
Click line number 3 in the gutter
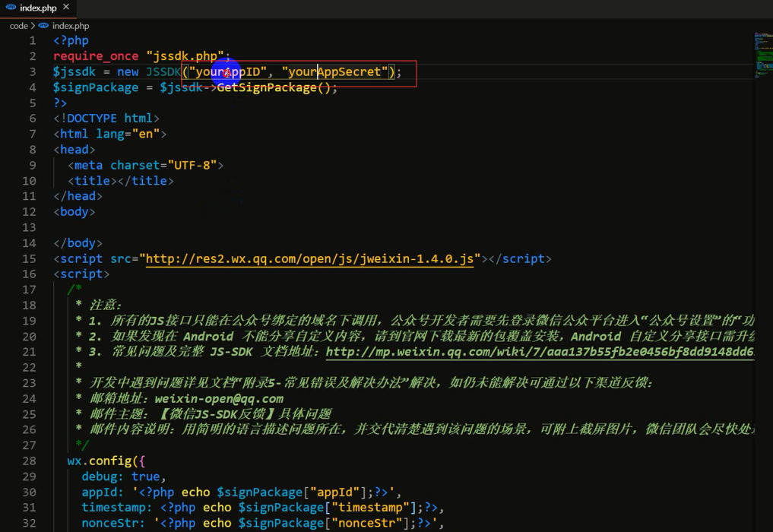click(x=33, y=72)
